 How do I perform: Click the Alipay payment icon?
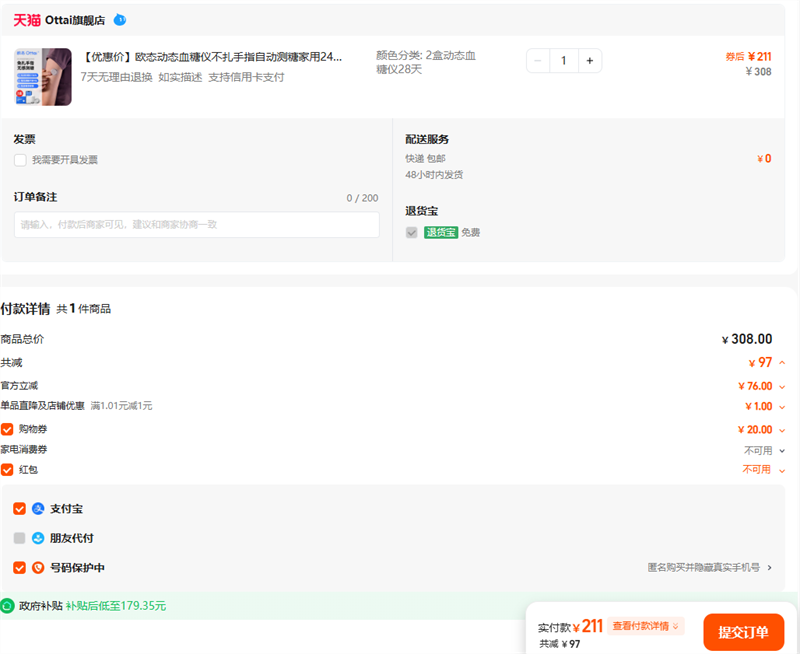click(x=38, y=509)
